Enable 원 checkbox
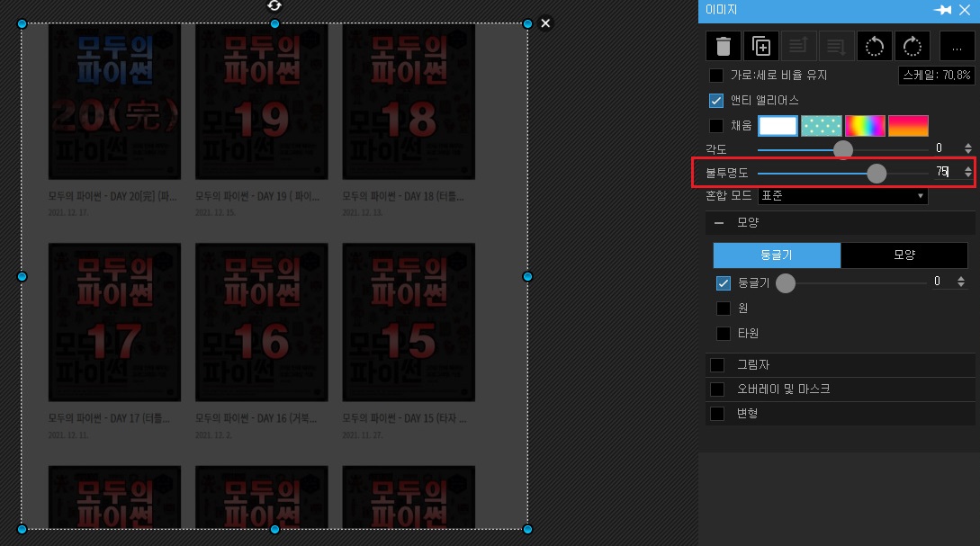The height and width of the screenshot is (546, 980). pyautogui.click(x=724, y=309)
